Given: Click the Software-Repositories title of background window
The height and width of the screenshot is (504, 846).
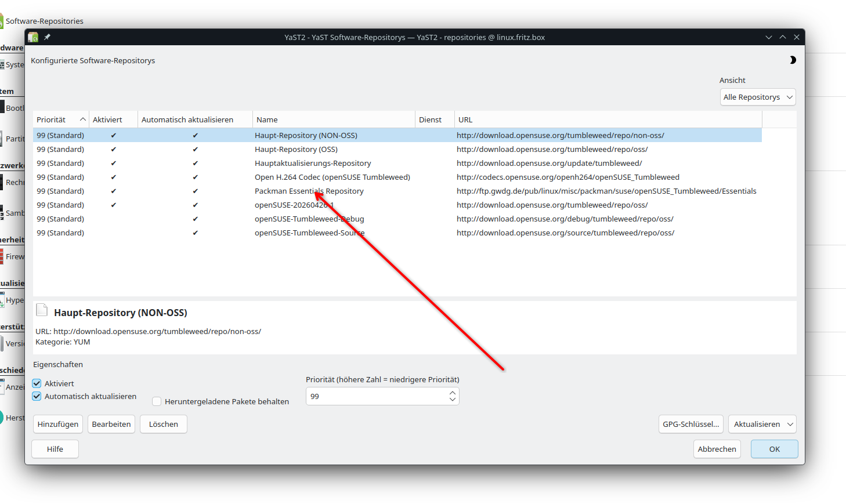Looking at the screenshot, I should (x=45, y=21).
